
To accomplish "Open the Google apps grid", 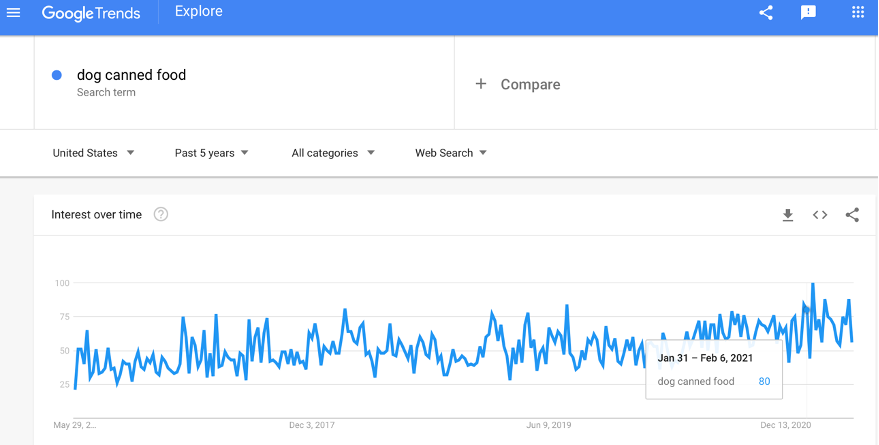I will tap(858, 12).
